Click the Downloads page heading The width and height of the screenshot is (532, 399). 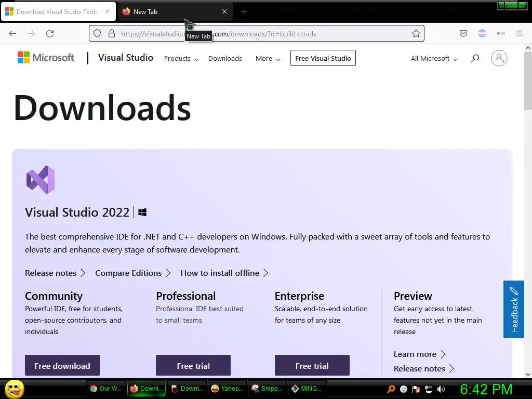[102, 108]
